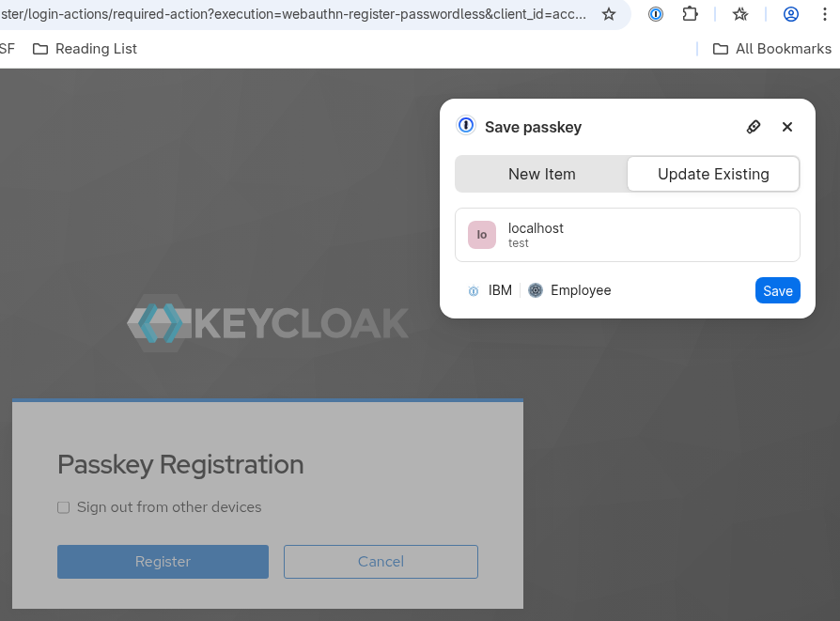The image size is (840, 621).
Task: Open the Reading List folder
Action: 85,48
